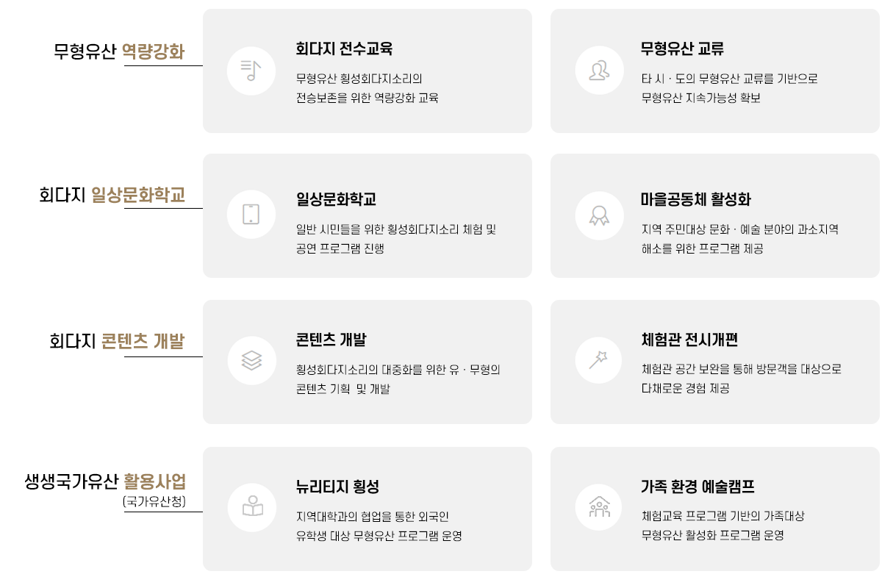This screenshot has height=588, width=882.
Task: Click the music note icon for 회다지 전수교육
Action: (251, 71)
